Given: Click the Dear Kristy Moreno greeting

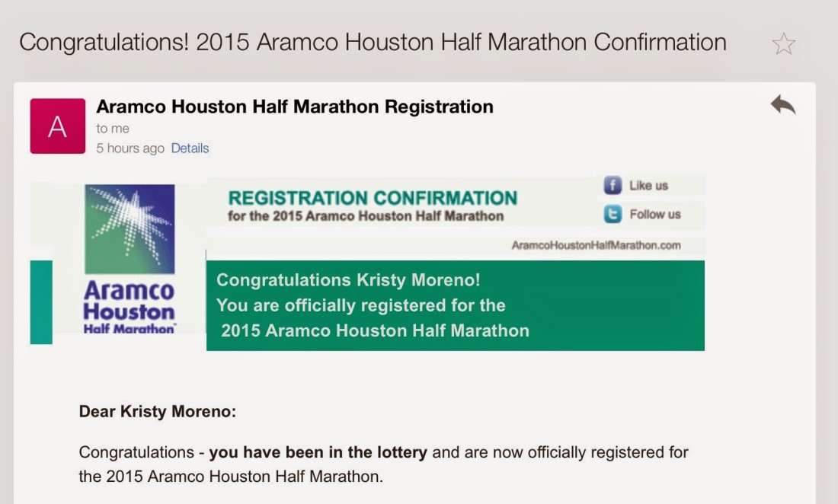Looking at the screenshot, I should coord(157,412).
